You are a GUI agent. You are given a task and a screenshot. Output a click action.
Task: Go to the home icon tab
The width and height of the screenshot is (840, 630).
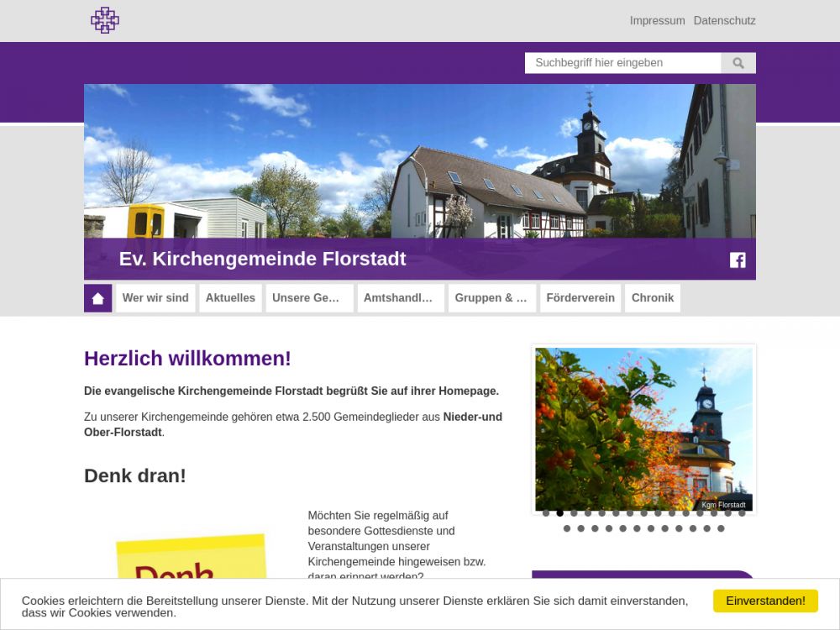98,298
